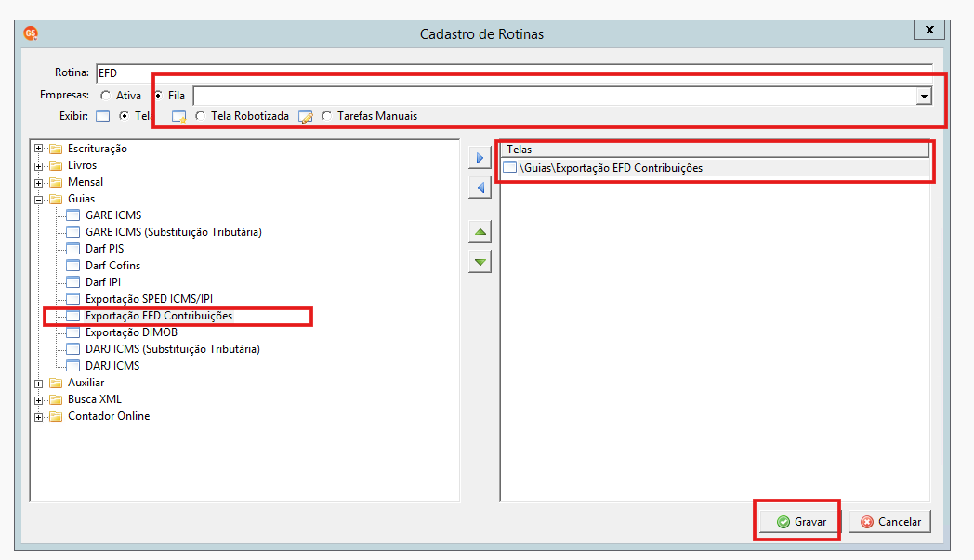The image size is (974, 560).
Task: Click the Darf PIS screen icon
Action: pos(72,249)
